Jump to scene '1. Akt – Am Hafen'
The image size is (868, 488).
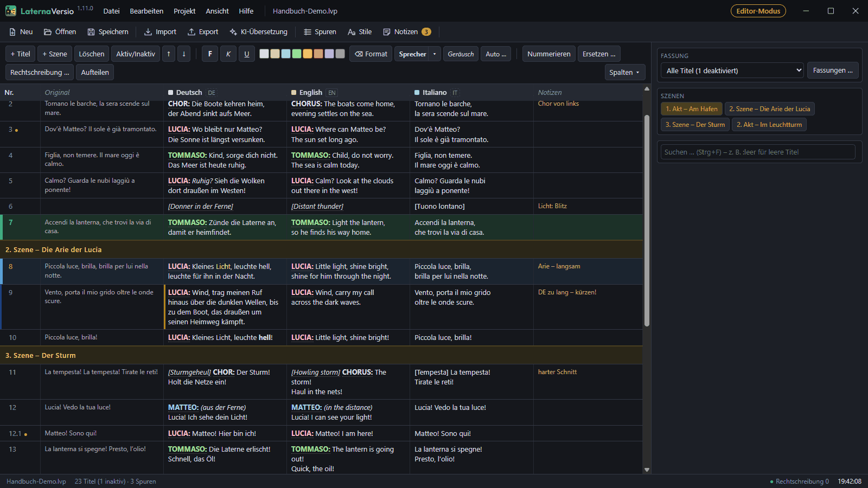pyautogui.click(x=692, y=109)
